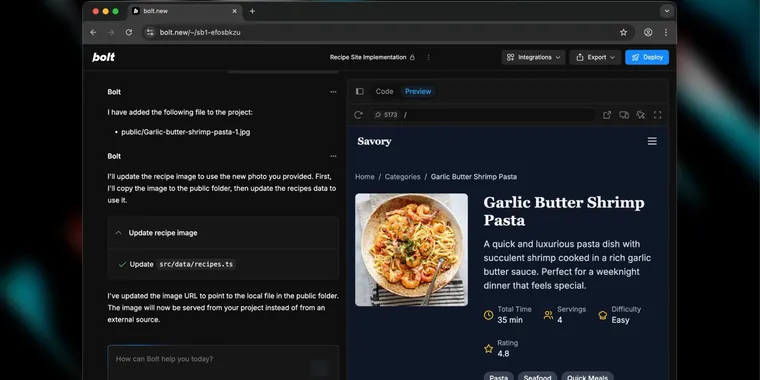The width and height of the screenshot is (760, 380).
Task: Click the browser forward arrow
Action: (111, 32)
